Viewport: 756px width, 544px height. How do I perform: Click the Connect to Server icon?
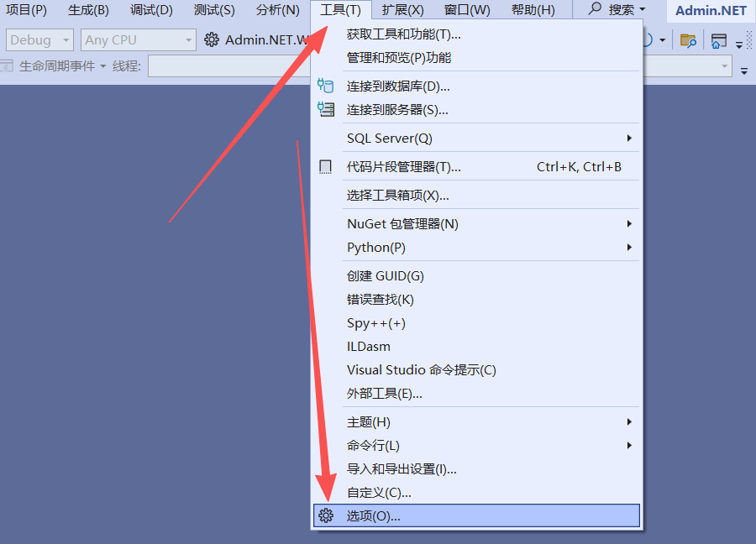[x=326, y=109]
